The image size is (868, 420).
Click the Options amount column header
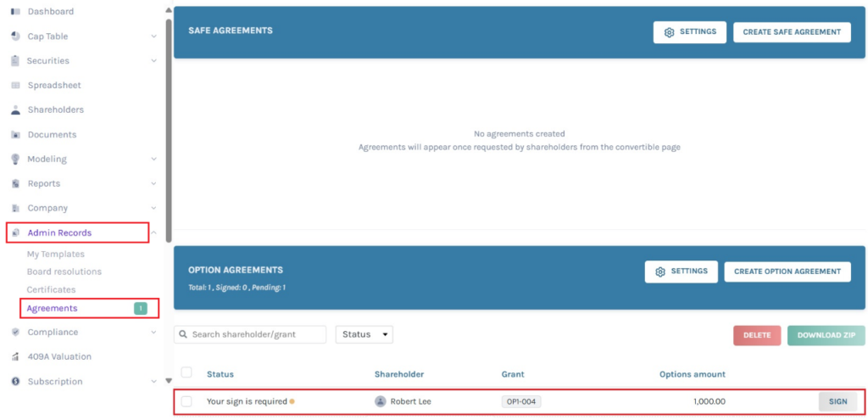pyautogui.click(x=693, y=374)
